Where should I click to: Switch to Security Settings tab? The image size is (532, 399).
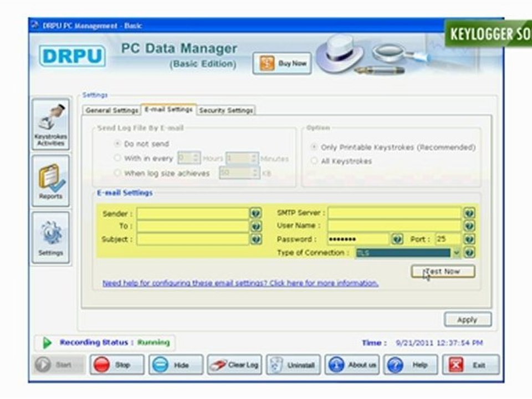point(226,110)
